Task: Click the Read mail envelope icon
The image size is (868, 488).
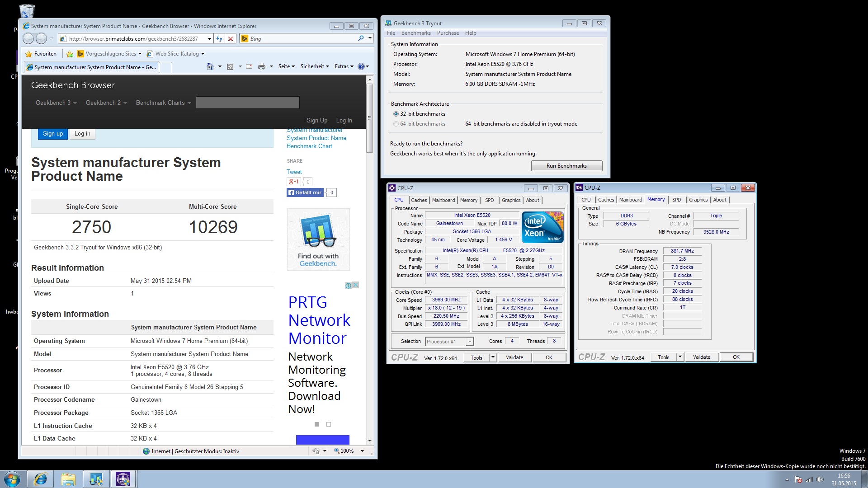Action: point(249,66)
